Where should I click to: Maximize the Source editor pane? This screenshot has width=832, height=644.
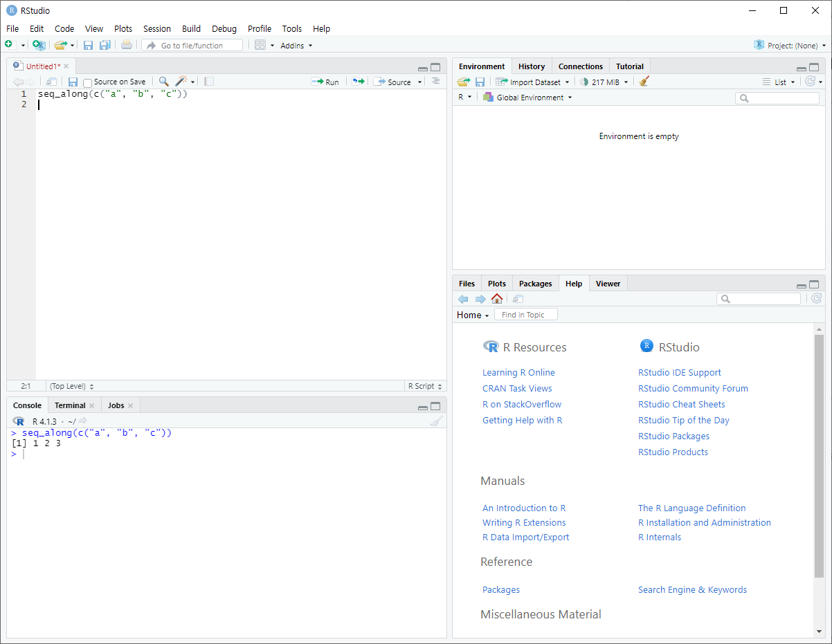435,67
